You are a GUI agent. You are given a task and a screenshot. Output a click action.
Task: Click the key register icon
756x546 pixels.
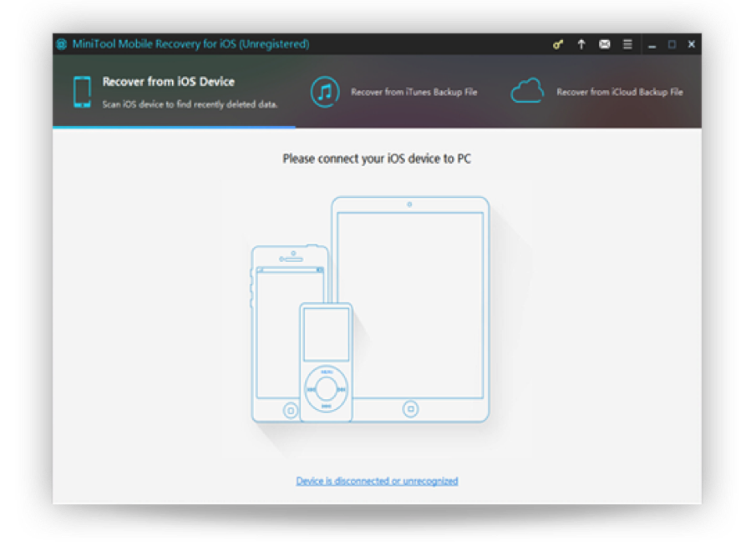(x=558, y=45)
